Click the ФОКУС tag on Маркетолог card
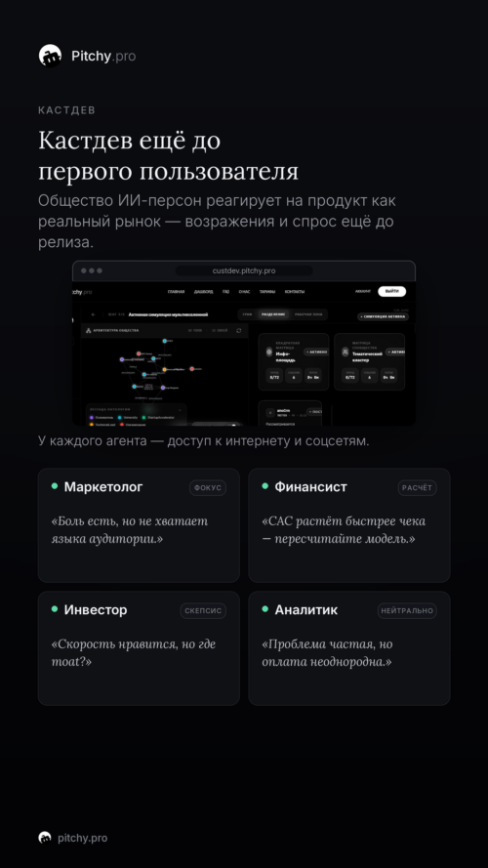Image resolution: width=488 pixels, height=868 pixels. pyautogui.click(x=208, y=487)
